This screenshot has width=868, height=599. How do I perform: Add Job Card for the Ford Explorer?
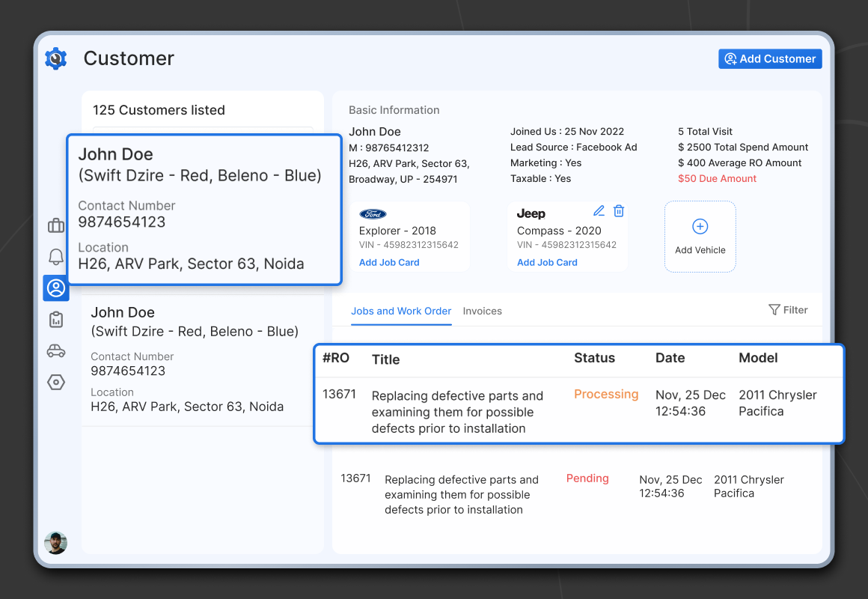389,263
